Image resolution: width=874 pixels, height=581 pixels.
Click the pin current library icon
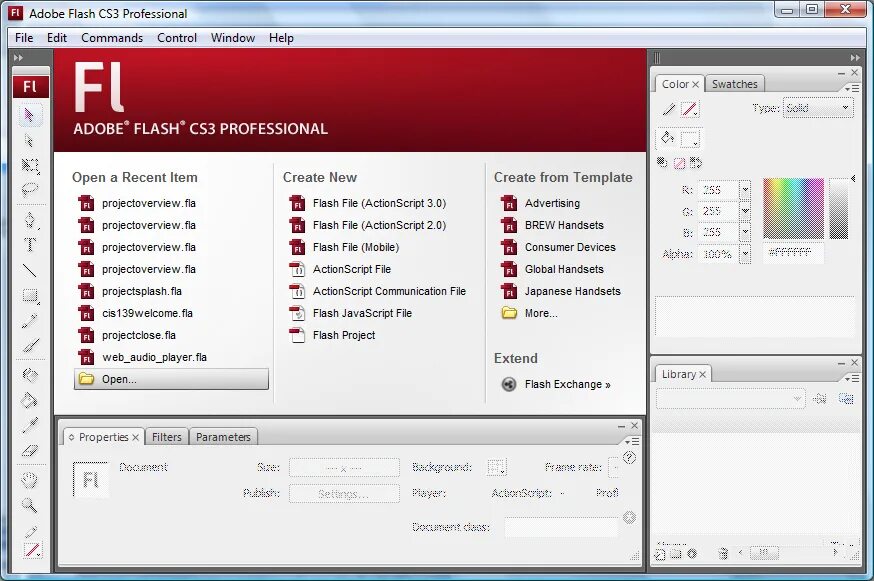pyautogui.click(x=819, y=399)
